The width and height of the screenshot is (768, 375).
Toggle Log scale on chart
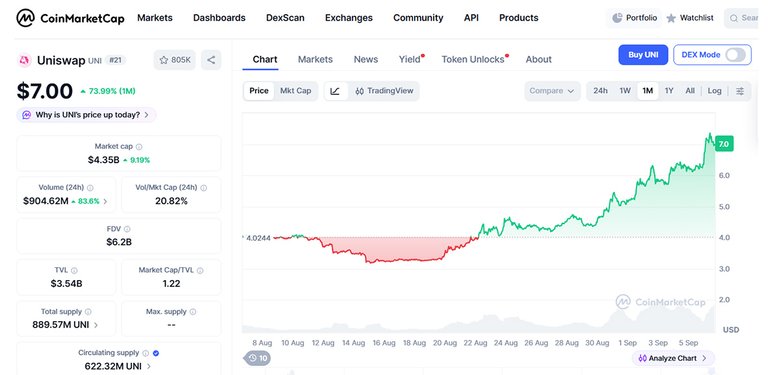(x=715, y=91)
